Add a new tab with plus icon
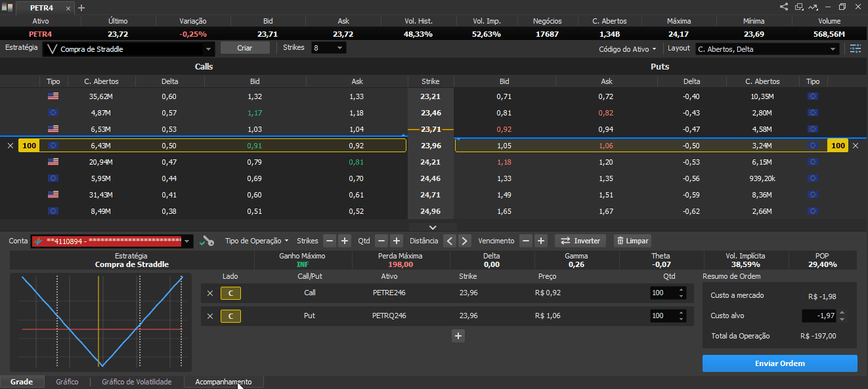The height and width of the screenshot is (389, 868). (81, 8)
